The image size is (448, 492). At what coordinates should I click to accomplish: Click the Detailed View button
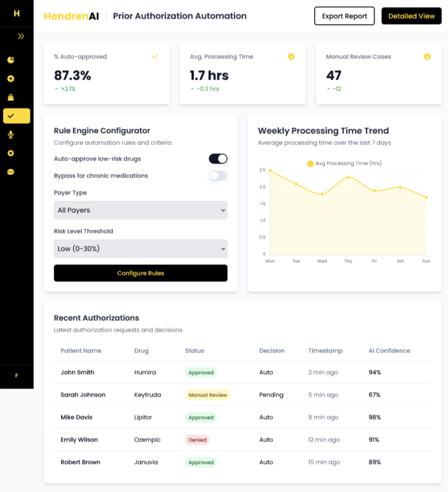(411, 16)
